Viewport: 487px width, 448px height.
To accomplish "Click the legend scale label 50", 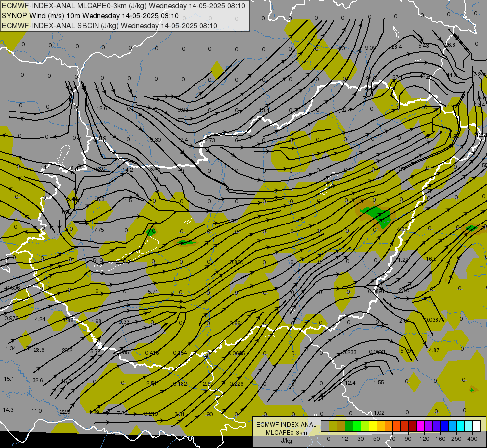I will coord(377,439).
